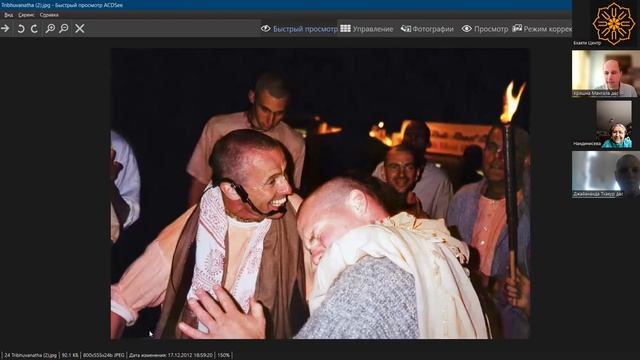Go to next image with arrow icon
The width and height of the screenshot is (640, 360).
5,29
